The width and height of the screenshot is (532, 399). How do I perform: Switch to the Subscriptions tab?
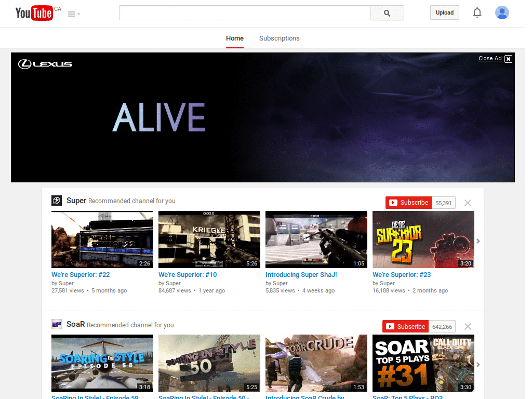point(279,38)
